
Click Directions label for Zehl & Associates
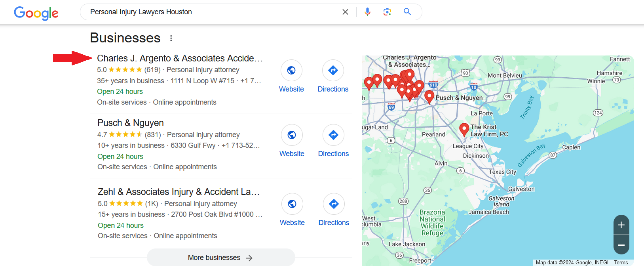(x=334, y=223)
